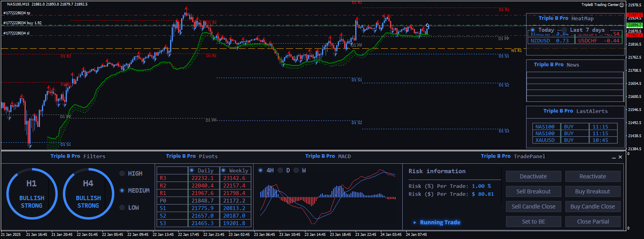This screenshot has width=644, height=239.
Task: Select the LOW filter option
Action: point(122,208)
